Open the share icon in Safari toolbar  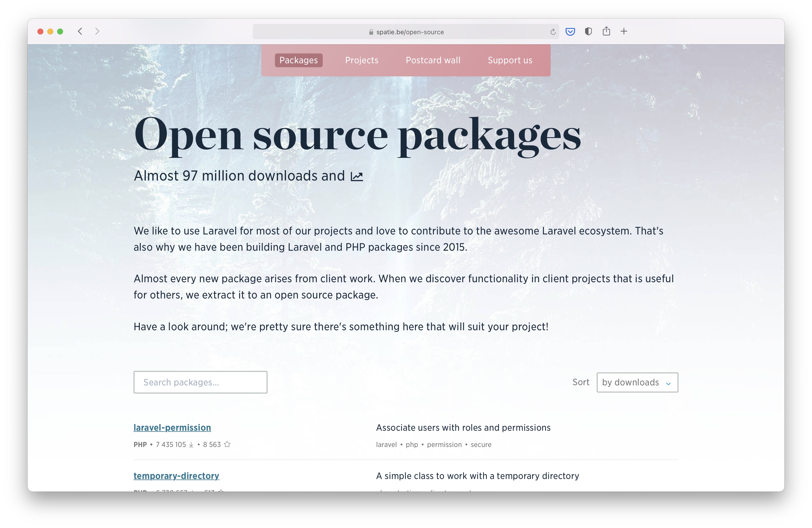tap(606, 31)
